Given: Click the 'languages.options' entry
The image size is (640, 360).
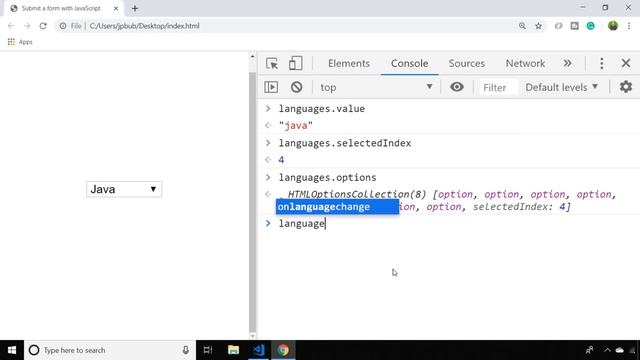Looking at the screenshot, I should [327, 178].
